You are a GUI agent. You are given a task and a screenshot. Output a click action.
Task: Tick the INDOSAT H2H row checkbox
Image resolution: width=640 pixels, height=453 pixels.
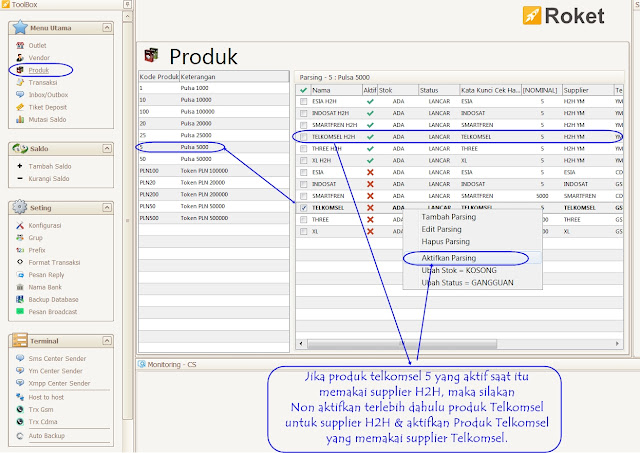[x=303, y=113]
